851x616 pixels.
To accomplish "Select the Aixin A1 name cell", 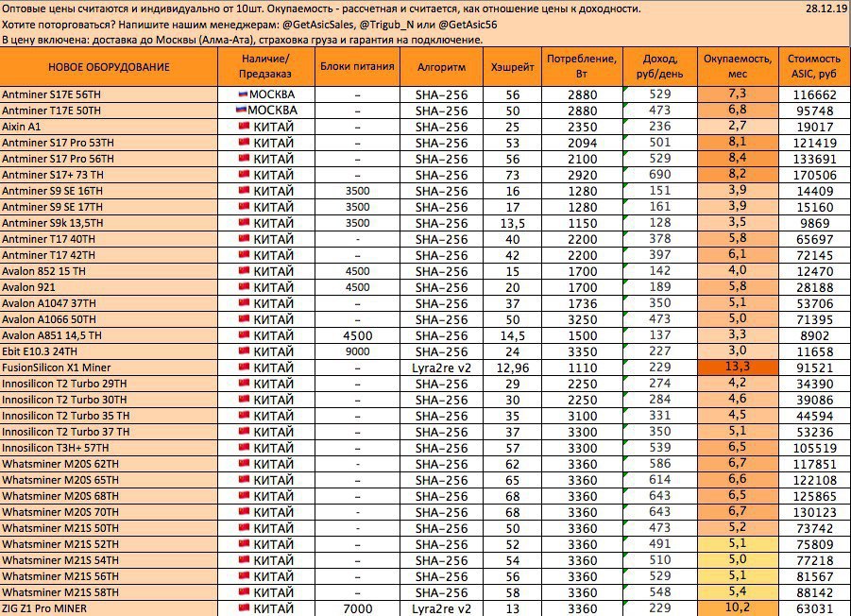I will 109,127.
